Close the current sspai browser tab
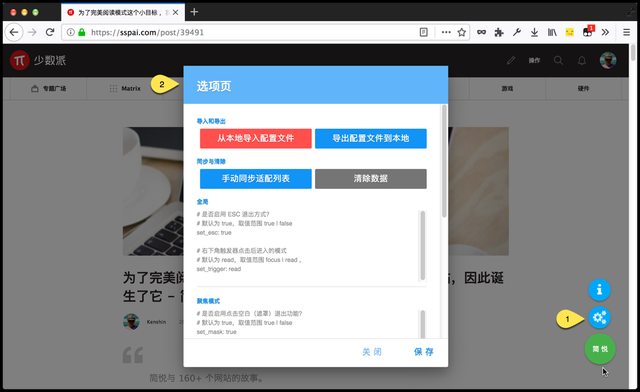This screenshot has height=392, width=640. 176,12
